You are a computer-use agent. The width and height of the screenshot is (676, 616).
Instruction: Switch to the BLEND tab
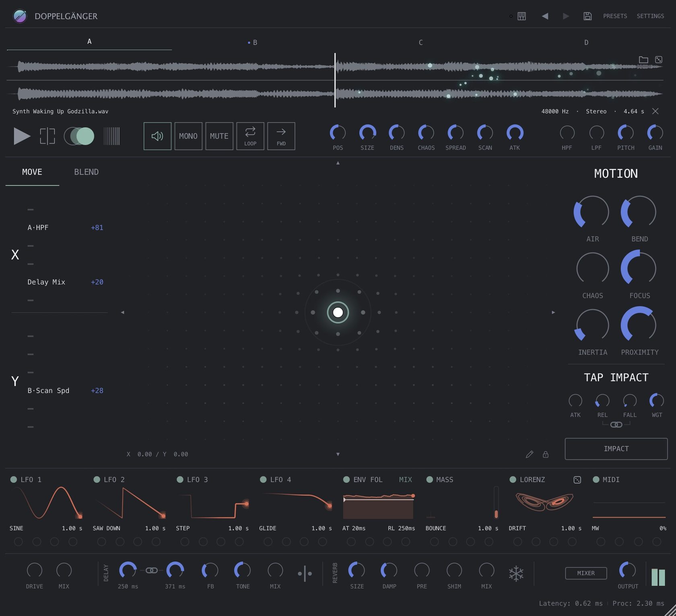[x=87, y=172]
